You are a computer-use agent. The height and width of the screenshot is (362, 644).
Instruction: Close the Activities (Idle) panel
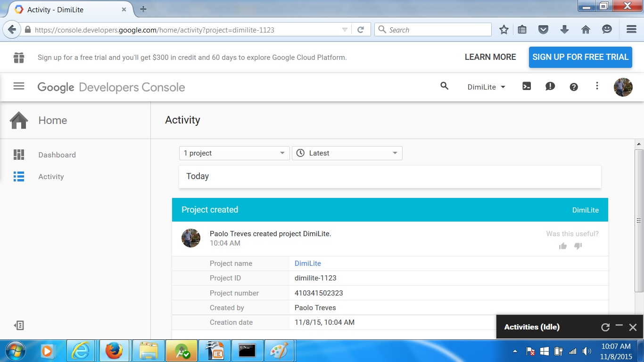click(633, 327)
